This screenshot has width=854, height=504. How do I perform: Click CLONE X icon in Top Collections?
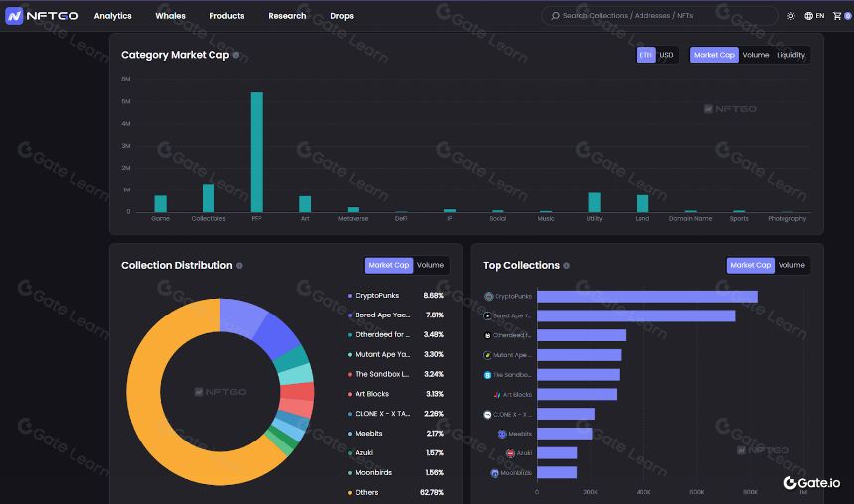tap(487, 414)
